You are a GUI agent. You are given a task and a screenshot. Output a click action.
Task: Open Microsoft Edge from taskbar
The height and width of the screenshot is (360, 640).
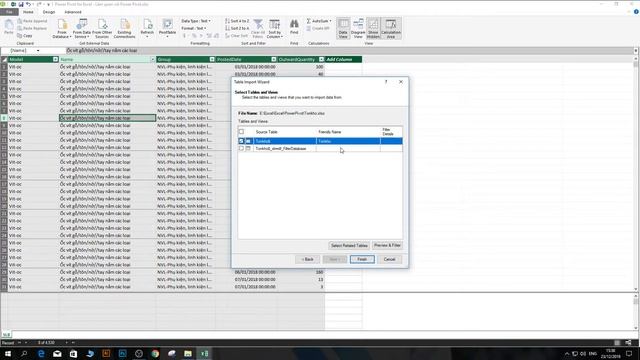[41, 353]
